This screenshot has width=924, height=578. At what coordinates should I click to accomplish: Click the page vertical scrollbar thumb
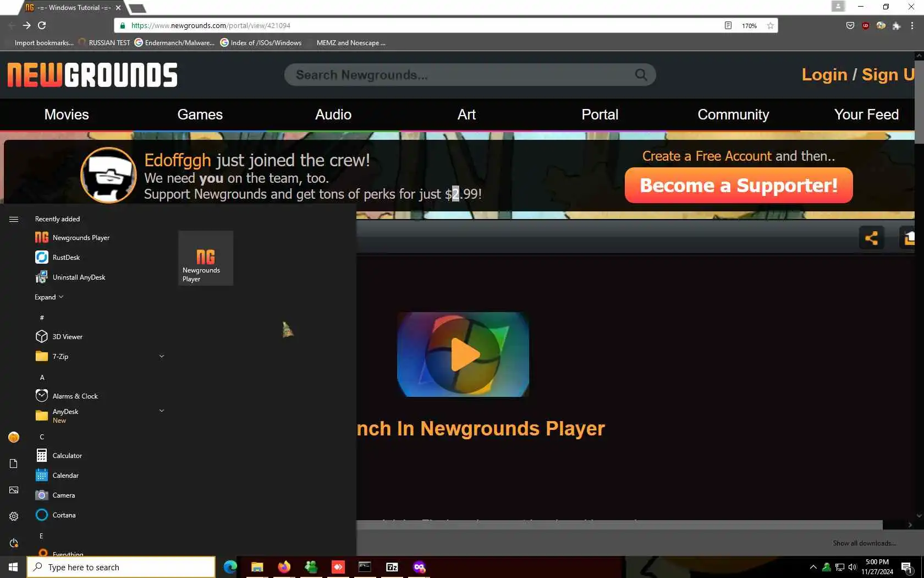pyautogui.click(x=919, y=102)
